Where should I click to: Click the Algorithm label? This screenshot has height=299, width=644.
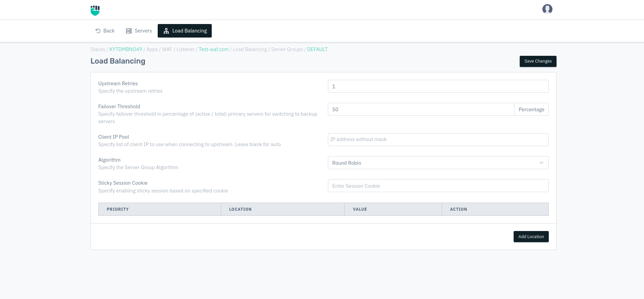pyautogui.click(x=109, y=160)
